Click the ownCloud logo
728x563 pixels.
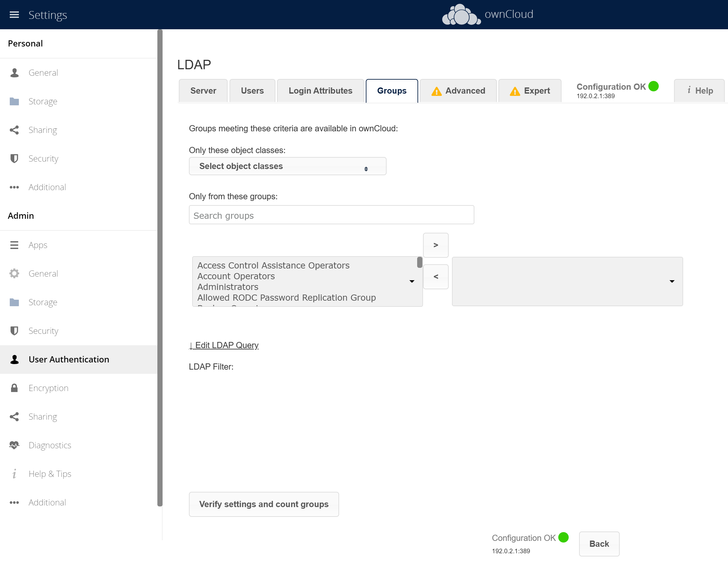pos(461,15)
